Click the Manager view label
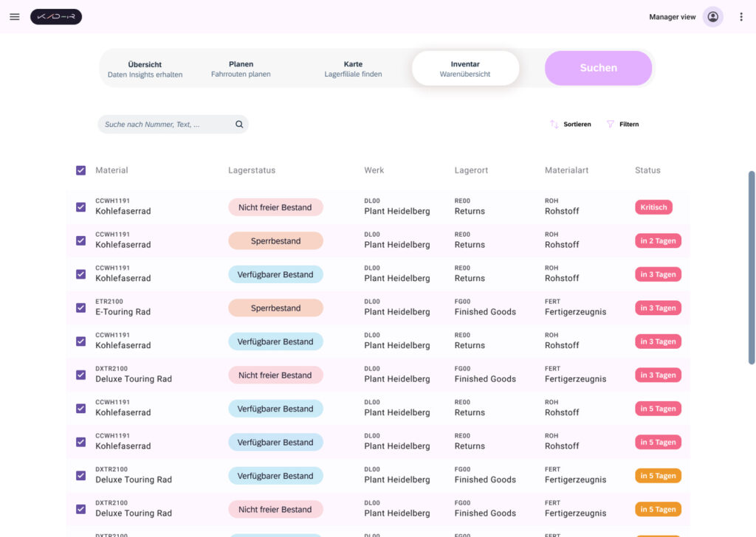Image resolution: width=756 pixels, height=537 pixels. click(672, 17)
